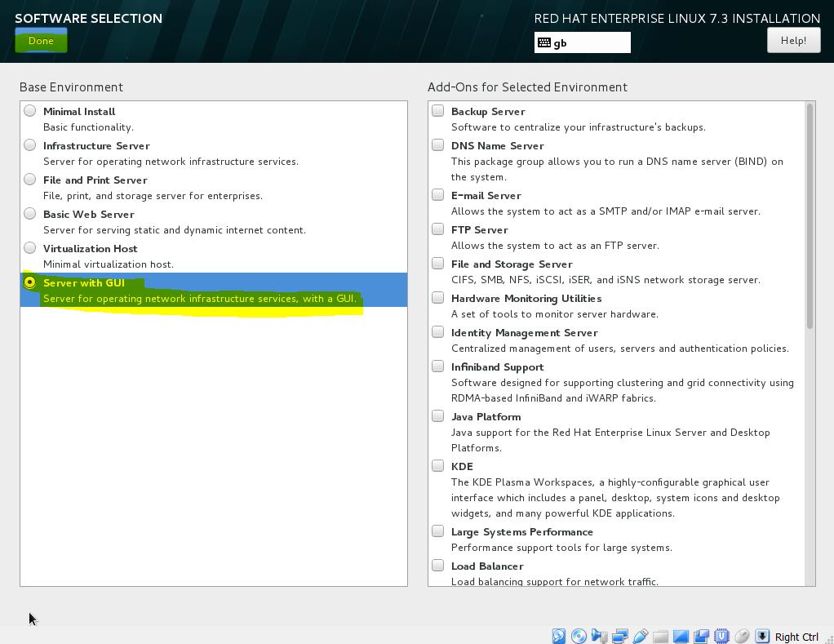This screenshot has height=644, width=834.
Task: Enable Hardware Monitoring Utilities add-on
Action: [437, 298]
